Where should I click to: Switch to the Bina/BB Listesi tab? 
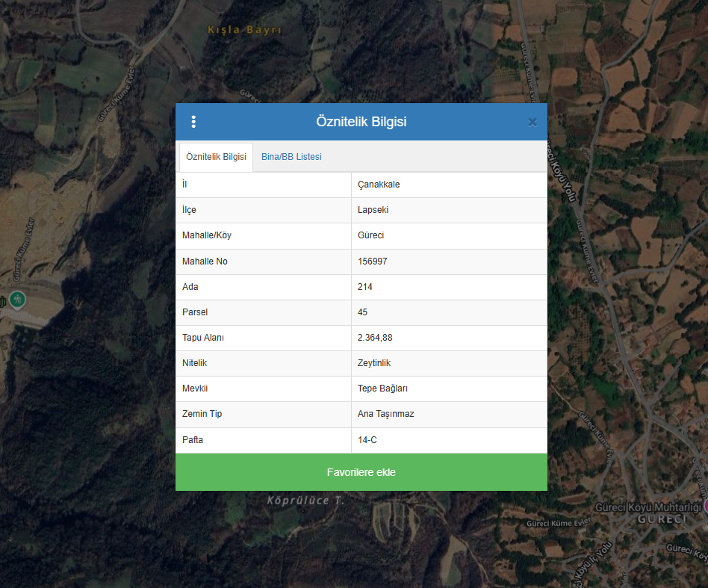pyautogui.click(x=291, y=157)
